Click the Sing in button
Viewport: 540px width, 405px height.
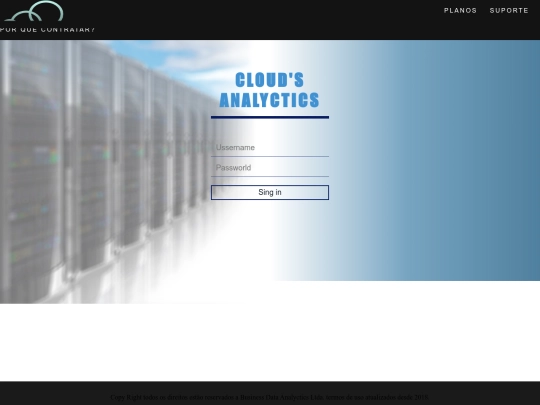pos(270,193)
